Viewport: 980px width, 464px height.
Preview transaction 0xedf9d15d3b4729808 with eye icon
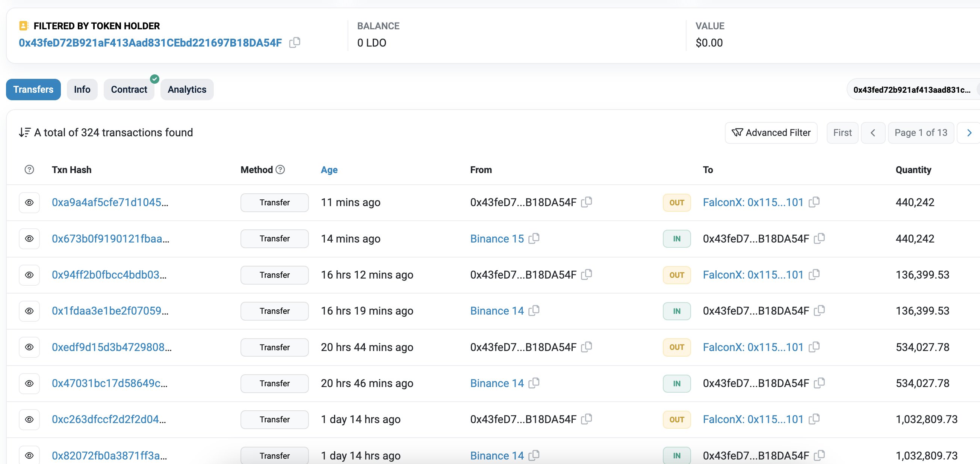click(x=29, y=347)
